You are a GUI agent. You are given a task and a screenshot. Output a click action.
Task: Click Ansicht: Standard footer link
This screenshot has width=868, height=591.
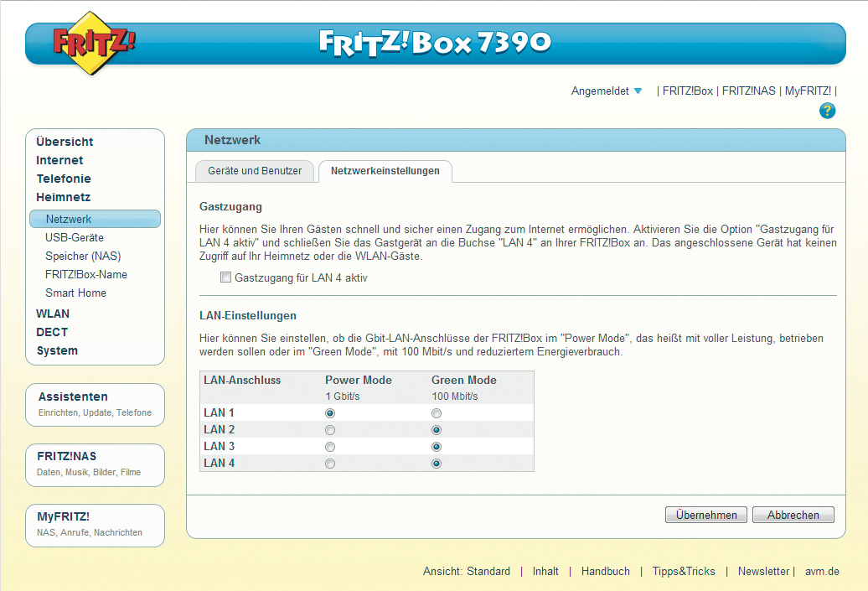(x=467, y=571)
